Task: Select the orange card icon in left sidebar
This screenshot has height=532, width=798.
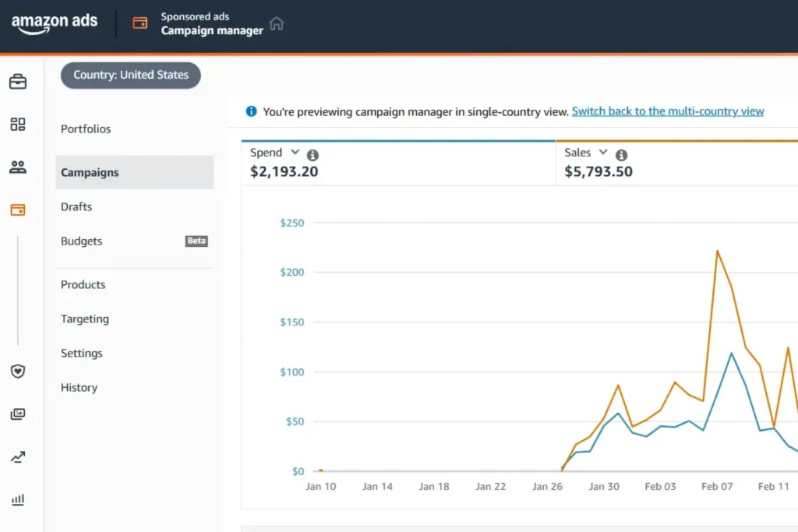Action: coord(18,210)
